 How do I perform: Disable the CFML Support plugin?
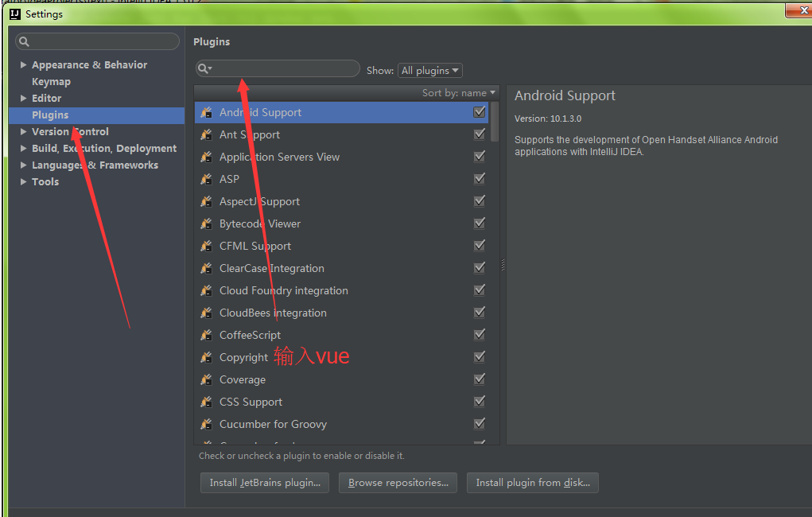(480, 246)
